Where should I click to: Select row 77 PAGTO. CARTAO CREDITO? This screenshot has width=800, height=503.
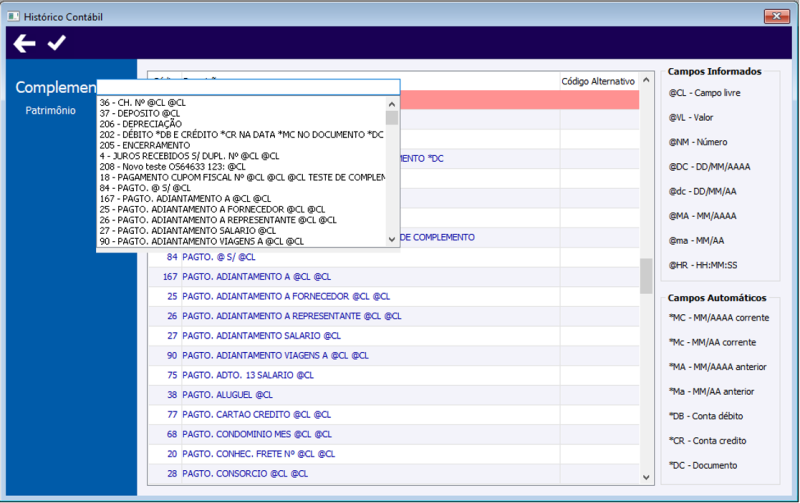point(393,415)
